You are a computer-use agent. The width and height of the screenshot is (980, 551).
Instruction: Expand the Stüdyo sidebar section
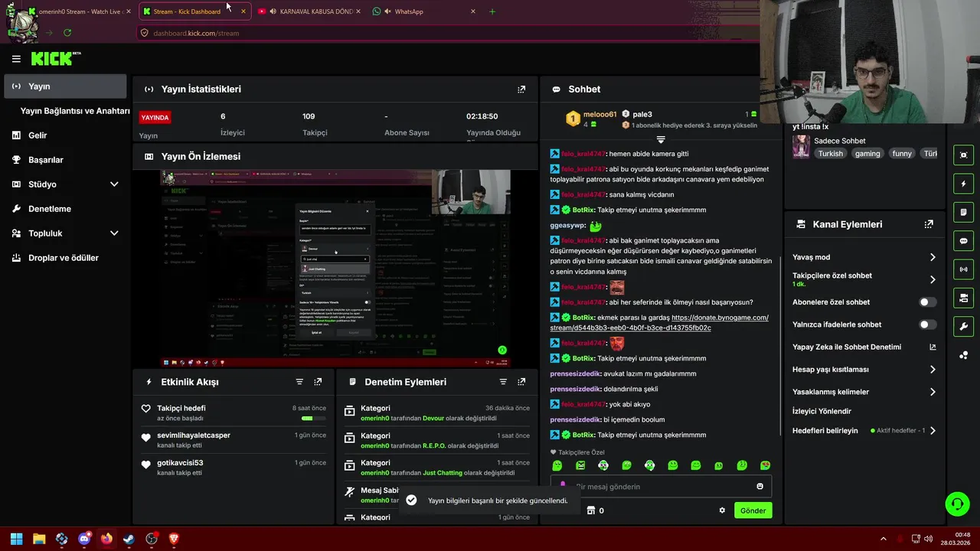pyautogui.click(x=114, y=184)
